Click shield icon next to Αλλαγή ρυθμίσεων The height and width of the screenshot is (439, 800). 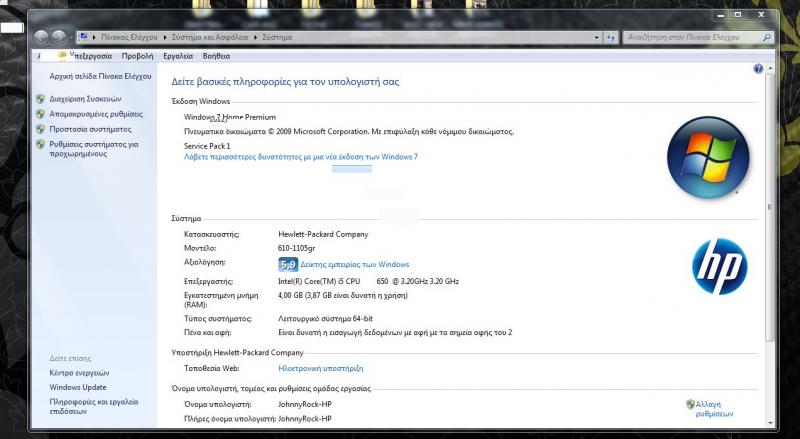pos(690,404)
